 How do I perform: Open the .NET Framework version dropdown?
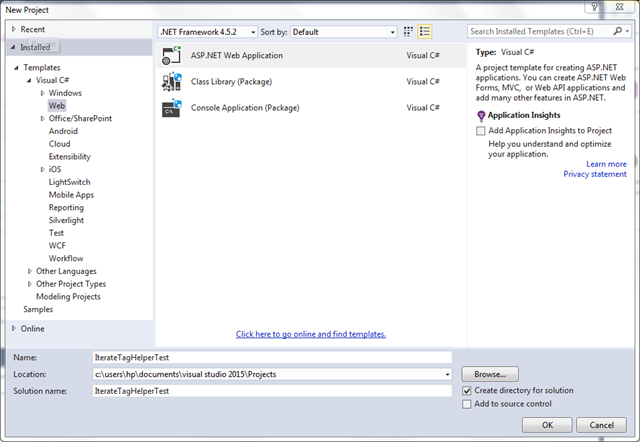tap(207, 32)
